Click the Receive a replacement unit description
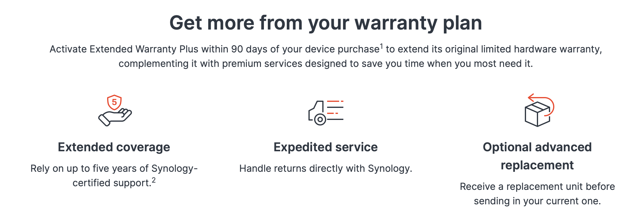The image size is (644, 223). (537, 194)
